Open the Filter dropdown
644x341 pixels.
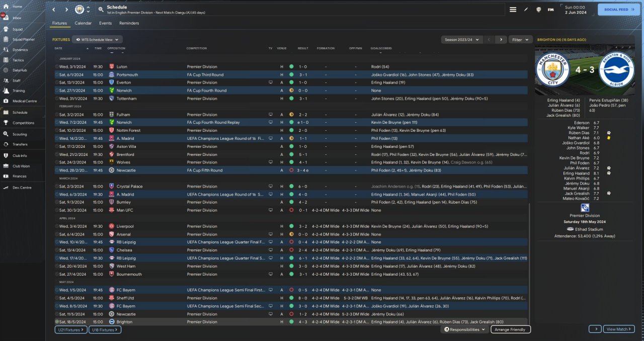(x=520, y=39)
